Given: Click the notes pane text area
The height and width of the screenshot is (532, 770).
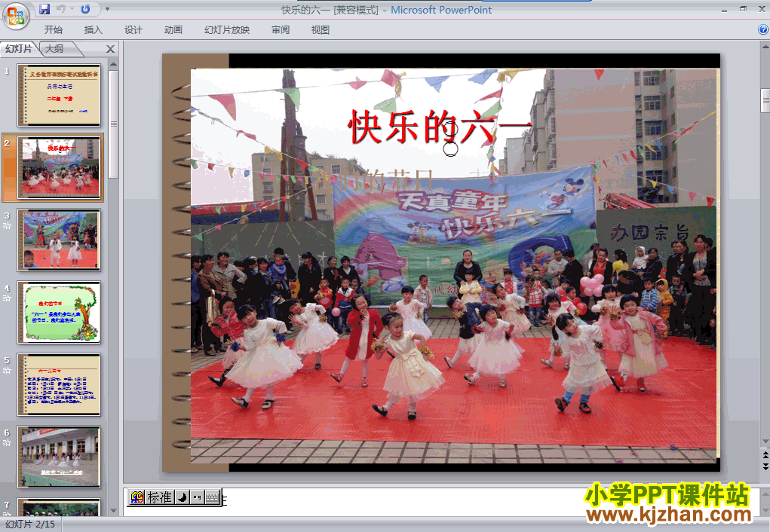Looking at the screenshot, I should (x=442, y=502).
